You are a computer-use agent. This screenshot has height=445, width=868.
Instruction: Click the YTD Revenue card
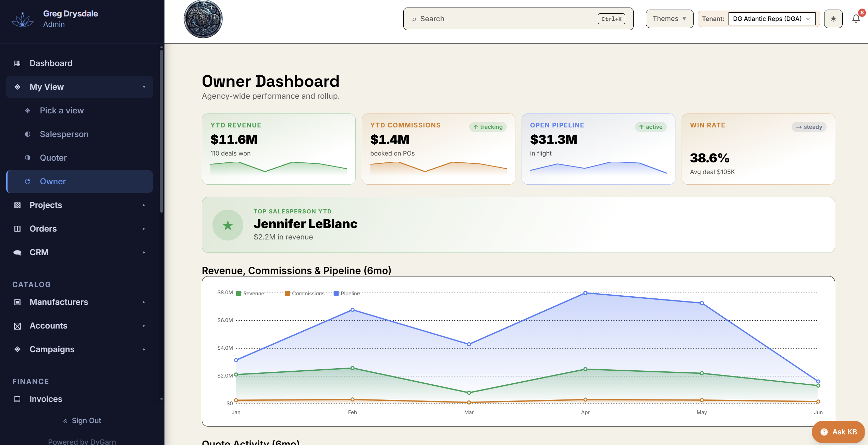279,149
